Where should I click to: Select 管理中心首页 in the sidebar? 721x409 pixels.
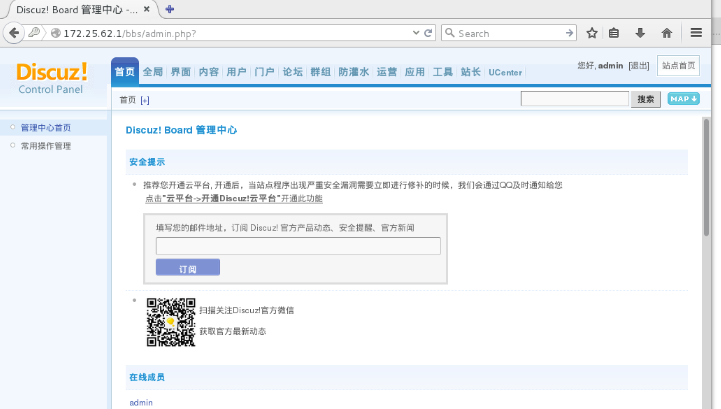point(46,127)
